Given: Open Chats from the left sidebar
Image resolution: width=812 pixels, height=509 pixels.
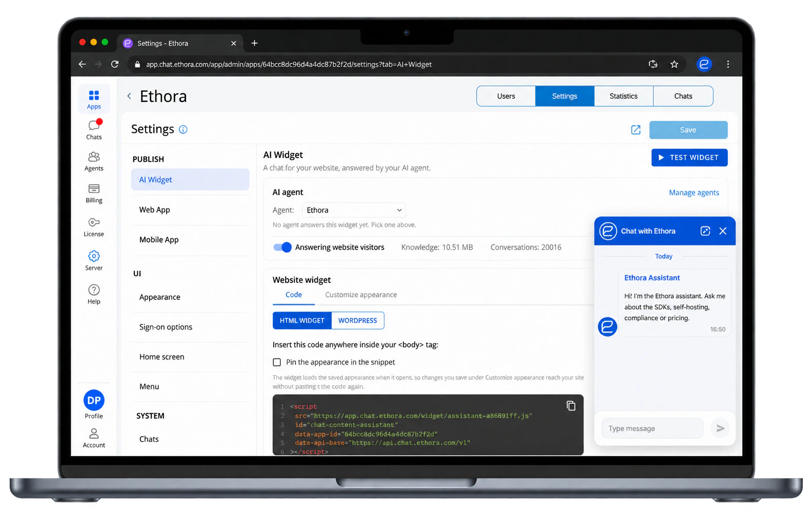Looking at the screenshot, I should [94, 130].
